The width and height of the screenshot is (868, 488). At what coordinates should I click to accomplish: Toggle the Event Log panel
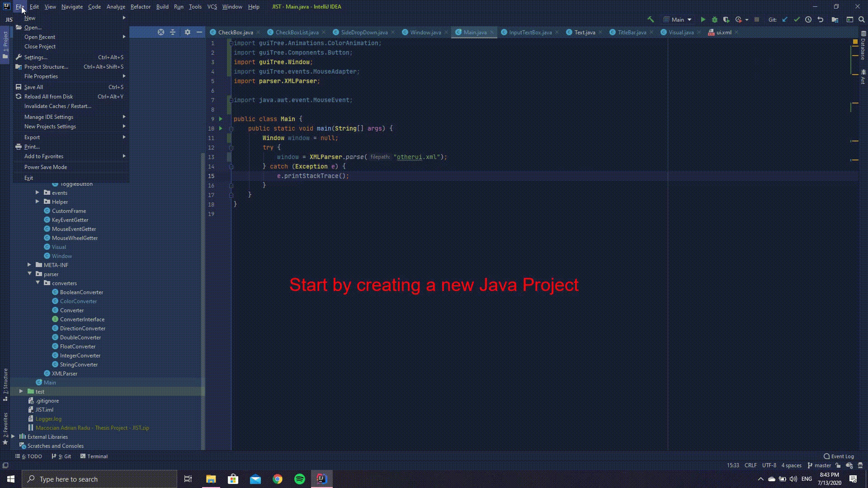pyautogui.click(x=839, y=456)
